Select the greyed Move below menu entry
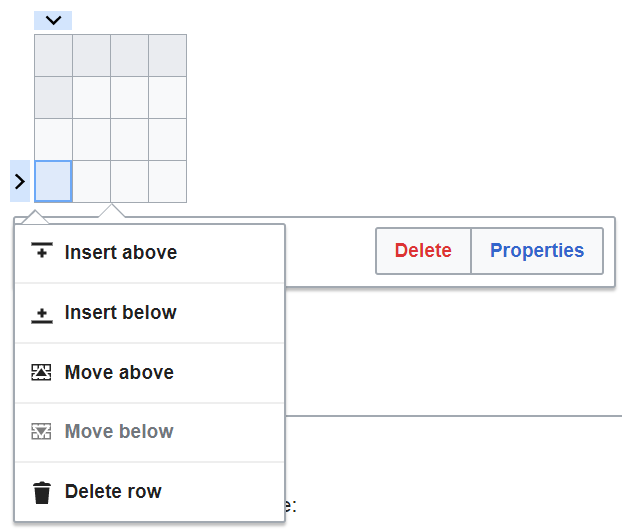622x531 pixels. [119, 432]
